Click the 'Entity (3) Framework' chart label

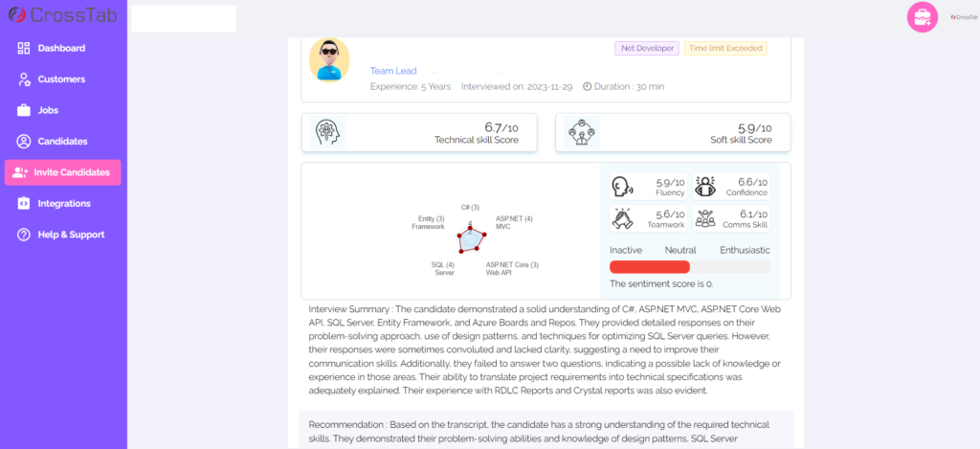(x=428, y=223)
